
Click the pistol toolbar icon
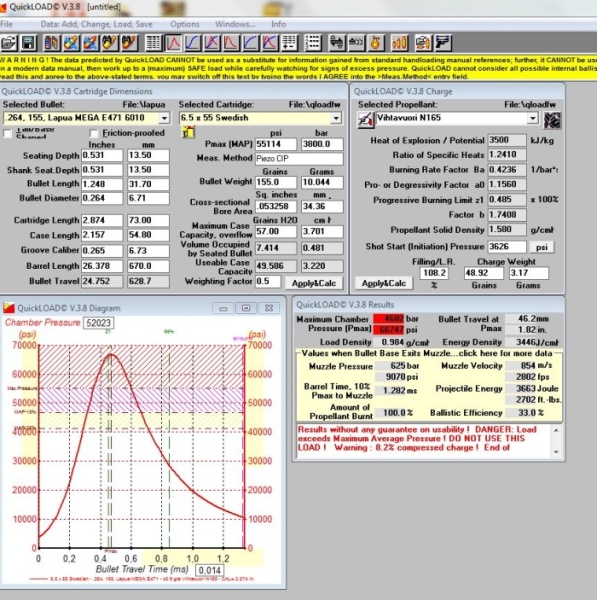[442, 42]
